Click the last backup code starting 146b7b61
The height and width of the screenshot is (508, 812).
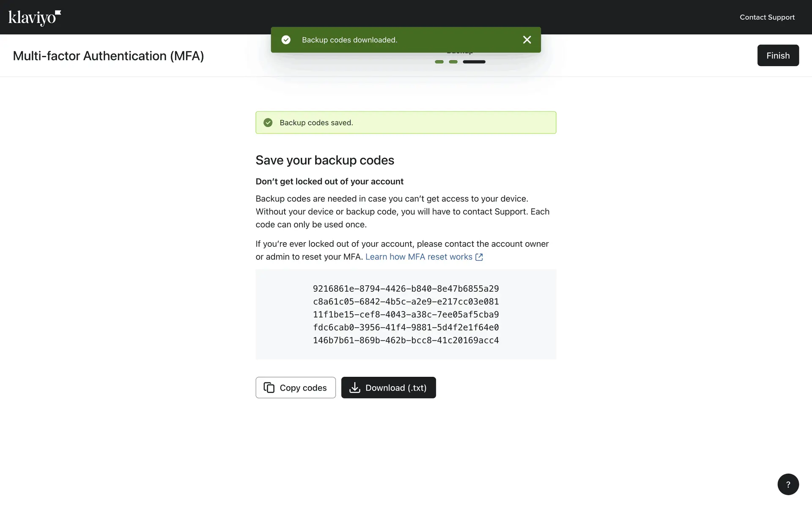point(406,340)
